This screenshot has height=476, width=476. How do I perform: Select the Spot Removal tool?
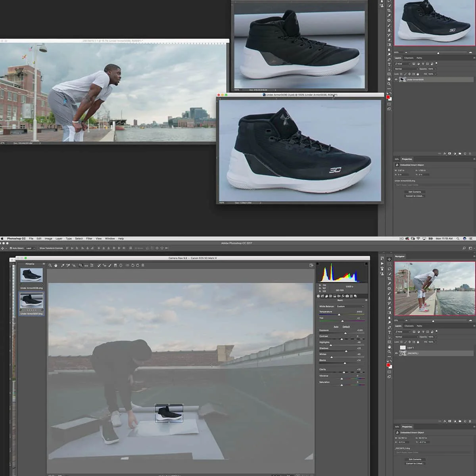tap(99, 265)
